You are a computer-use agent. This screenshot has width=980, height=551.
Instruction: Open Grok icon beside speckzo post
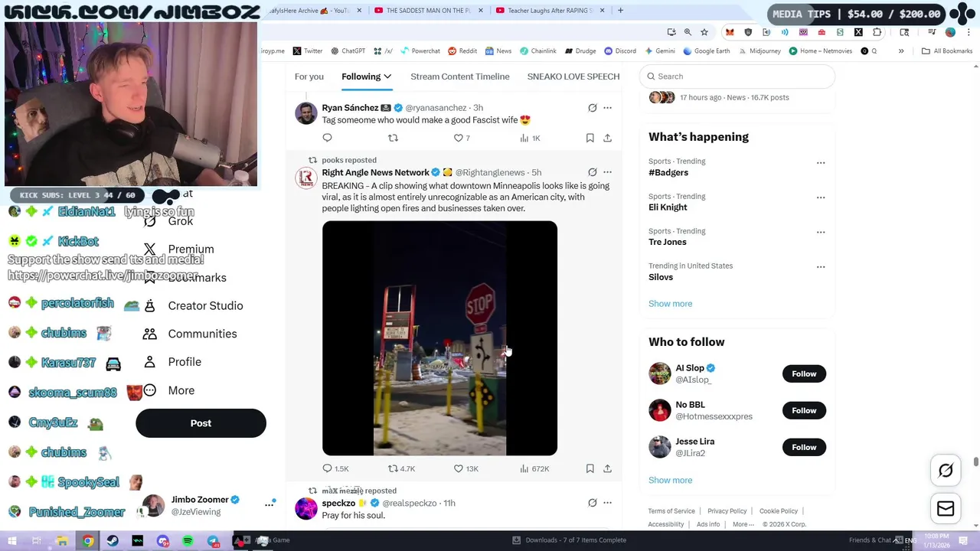click(x=592, y=503)
